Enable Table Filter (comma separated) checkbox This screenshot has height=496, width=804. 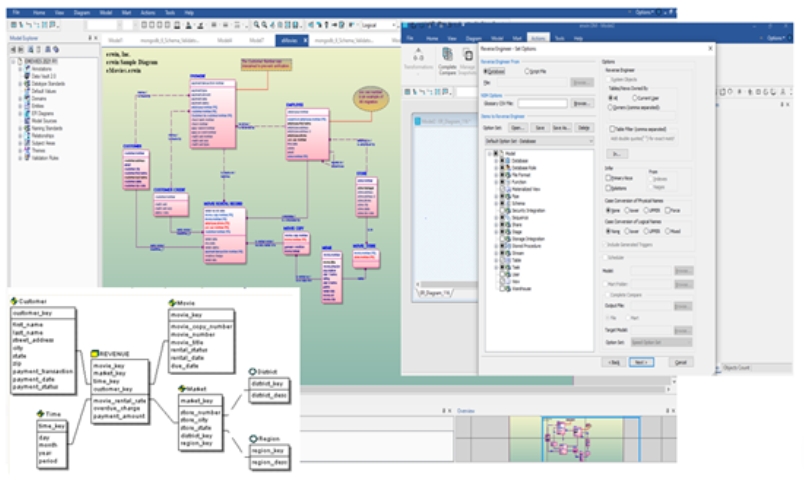tap(612, 129)
